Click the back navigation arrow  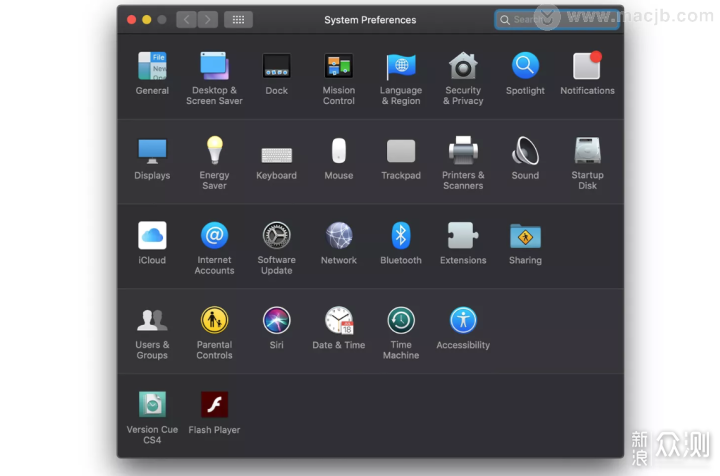186,20
